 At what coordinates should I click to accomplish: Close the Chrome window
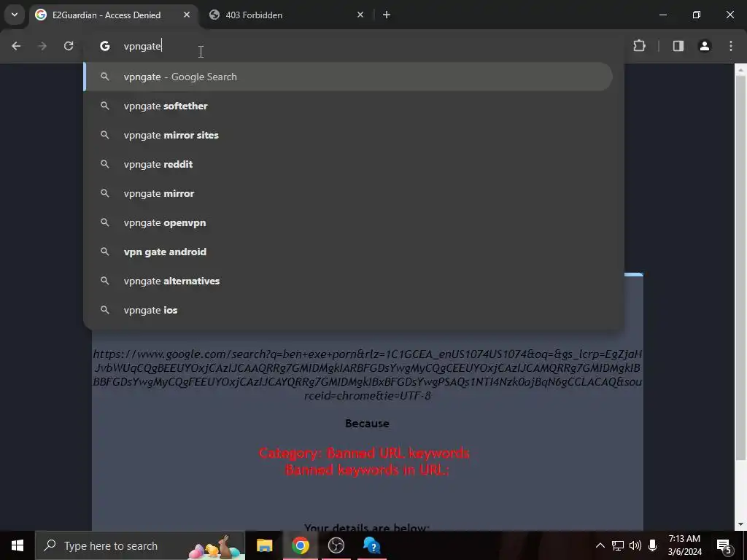coord(729,15)
